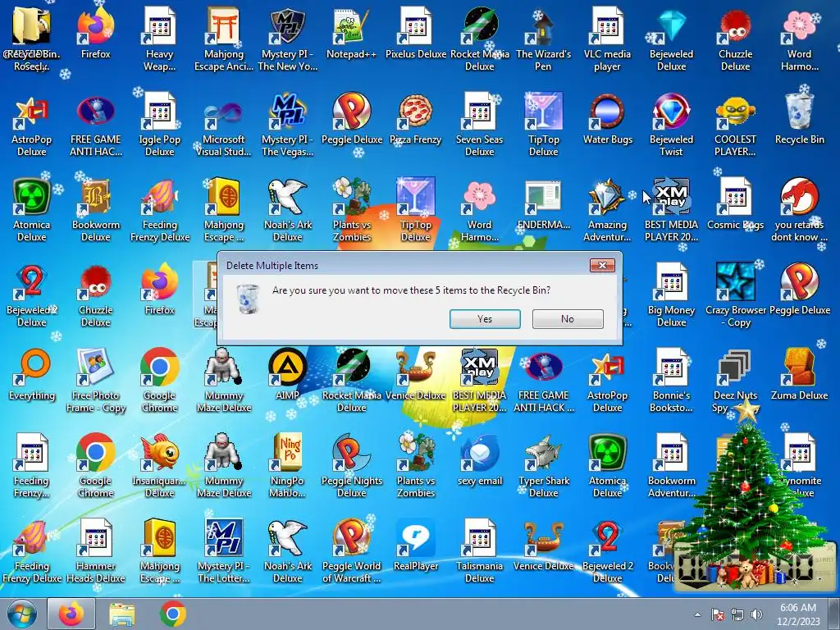
Task: Select the Deez Nuts Spy desktop icon
Action: [735, 381]
